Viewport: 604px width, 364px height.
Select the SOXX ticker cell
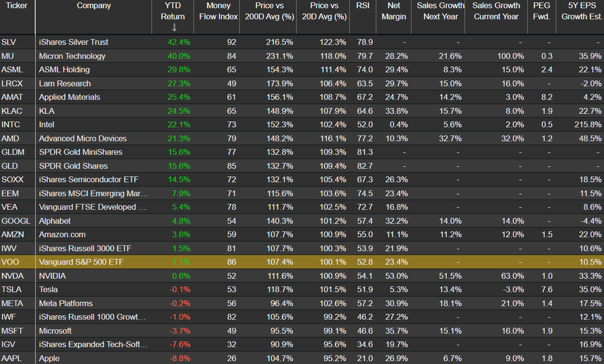12,179
